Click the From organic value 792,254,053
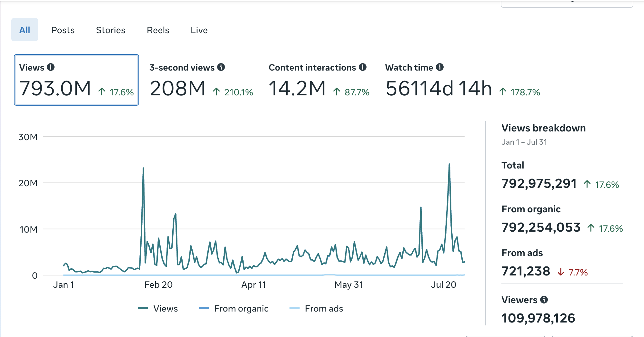 pyautogui.click(x=541, y=227)
